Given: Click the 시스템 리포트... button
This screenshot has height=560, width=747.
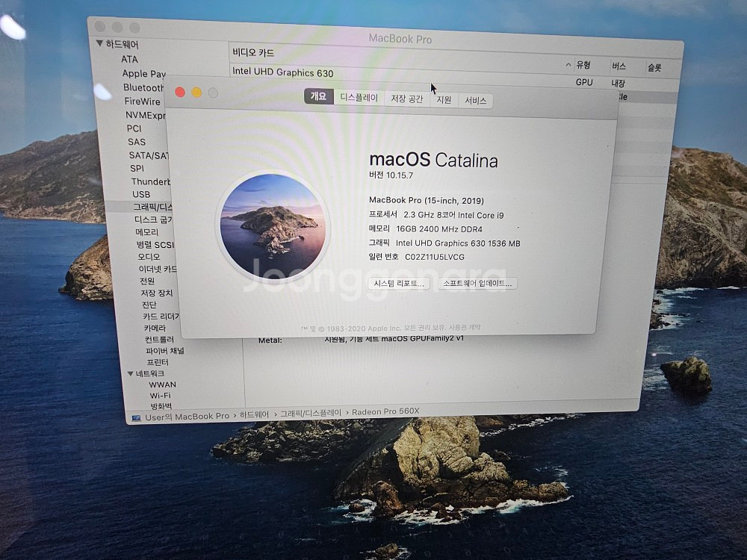Looking at the screenshot, I should [399, 283].
